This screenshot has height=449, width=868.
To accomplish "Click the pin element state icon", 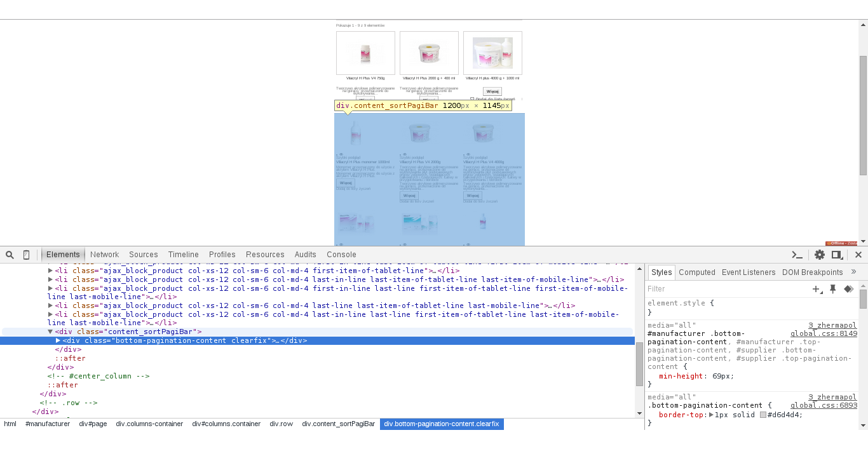I will 833,289.
